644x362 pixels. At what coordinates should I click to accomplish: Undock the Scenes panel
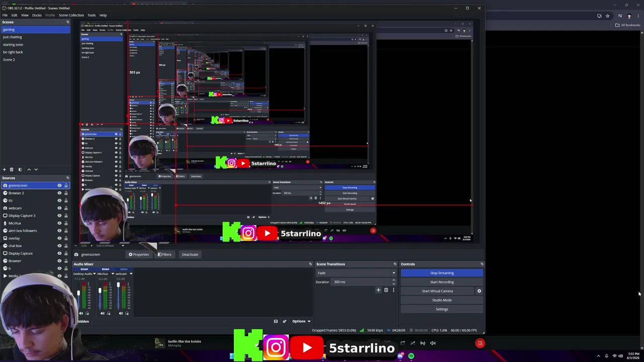point(67,22)
